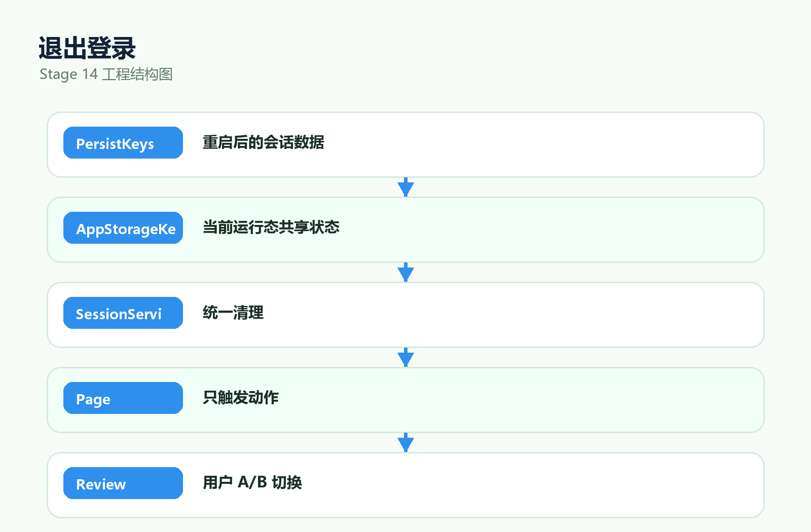Select the text 统一清理
This screenshot has height=532, width=811.
coord(233,313)
